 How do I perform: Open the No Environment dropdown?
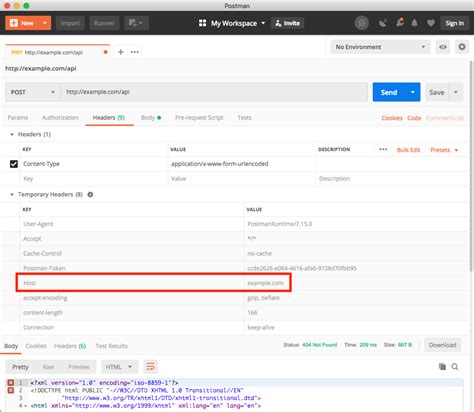[x=381, y=47]
